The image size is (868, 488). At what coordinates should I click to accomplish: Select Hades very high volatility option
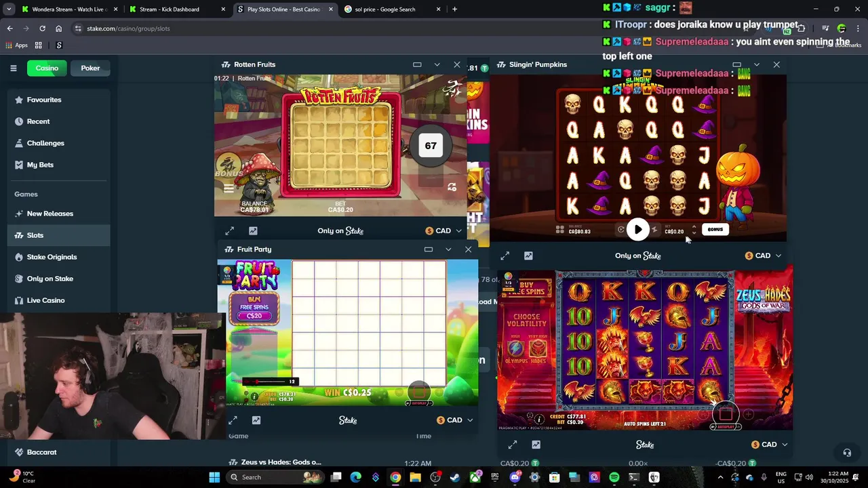click(x=538, y=349)
